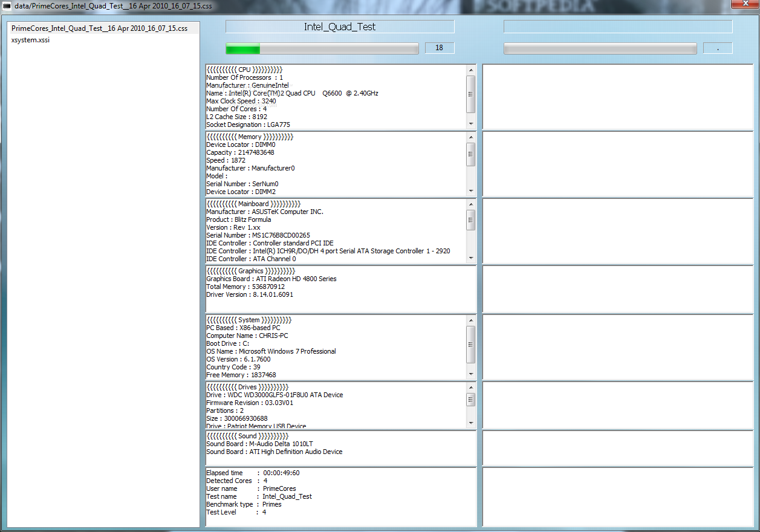The image size is (760, 532).
Task: Click the 'Benchmark type : Primes' line
Action: (244, 504)
